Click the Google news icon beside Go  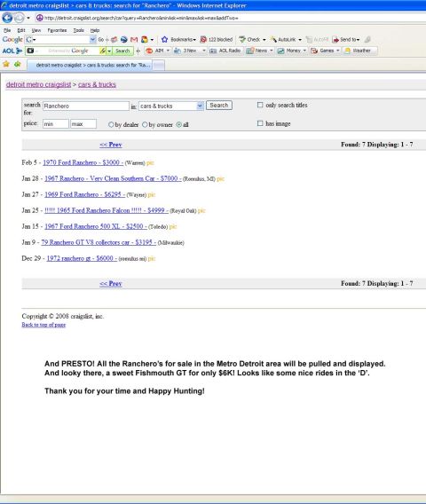(x=114, y=40)
